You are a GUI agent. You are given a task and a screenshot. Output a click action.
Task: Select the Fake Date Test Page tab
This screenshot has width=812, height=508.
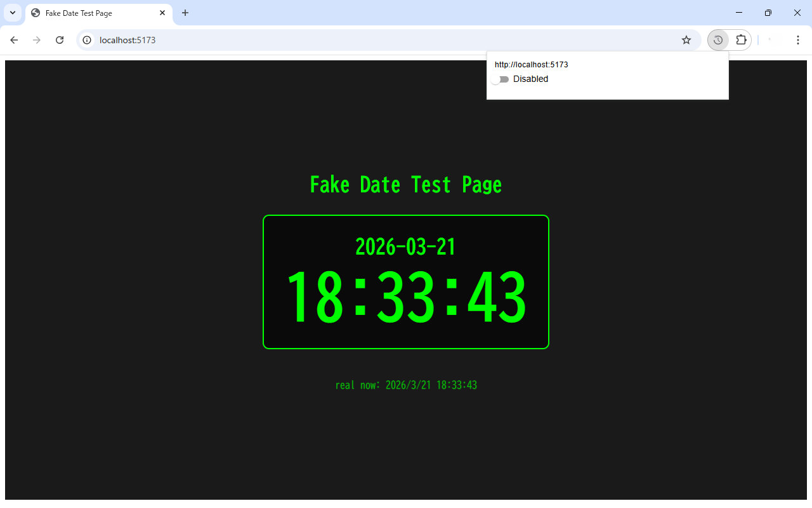tap(99, 13)
